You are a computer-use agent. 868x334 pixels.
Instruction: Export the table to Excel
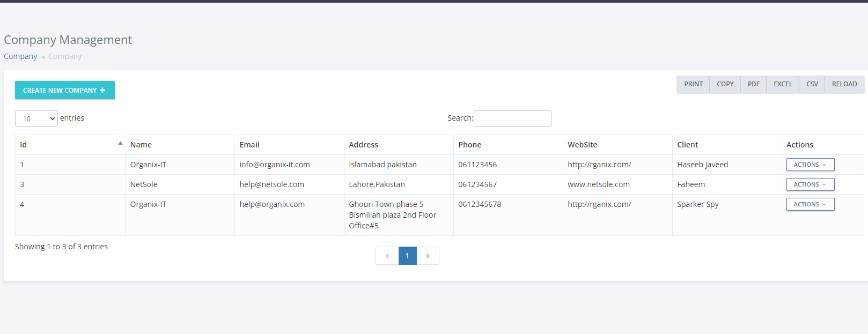[783, 84]
